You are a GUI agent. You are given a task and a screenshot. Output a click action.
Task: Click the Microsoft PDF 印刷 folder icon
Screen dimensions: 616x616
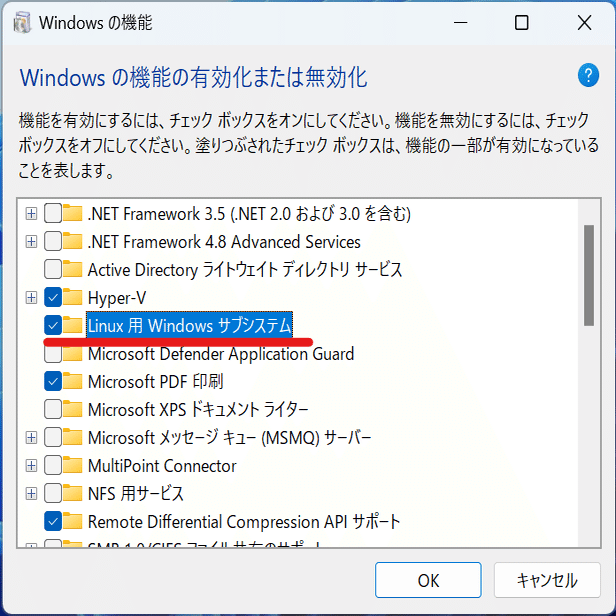pyautogui.click(x=73, y=382)
